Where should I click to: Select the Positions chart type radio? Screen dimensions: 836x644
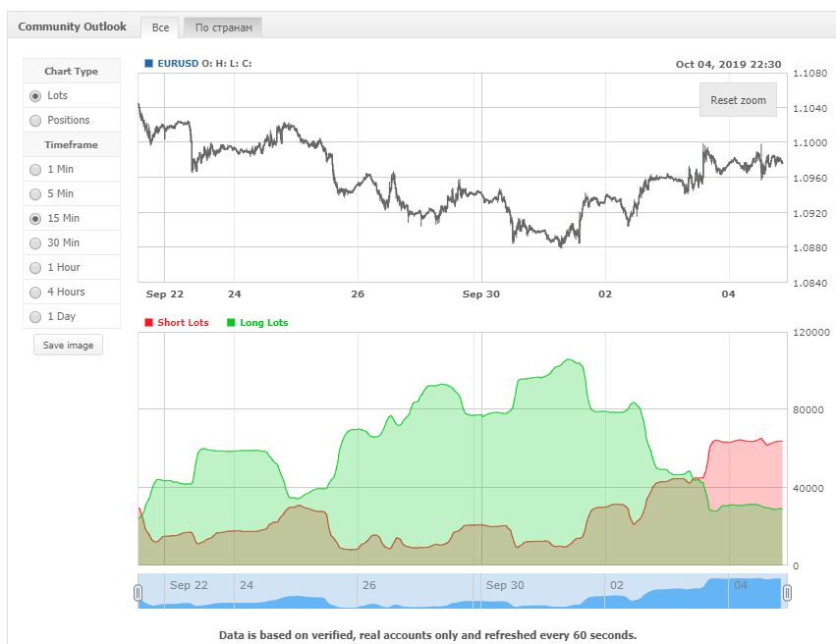35,121
